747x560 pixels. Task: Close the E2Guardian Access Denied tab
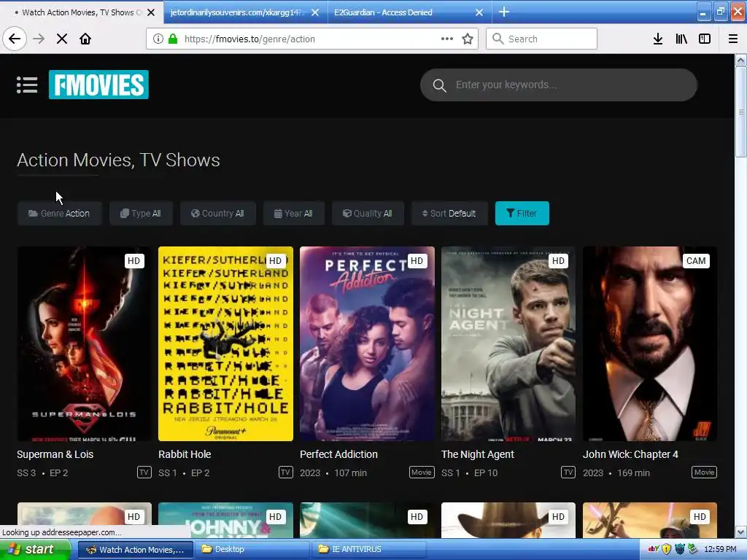[x=479, y=12]
